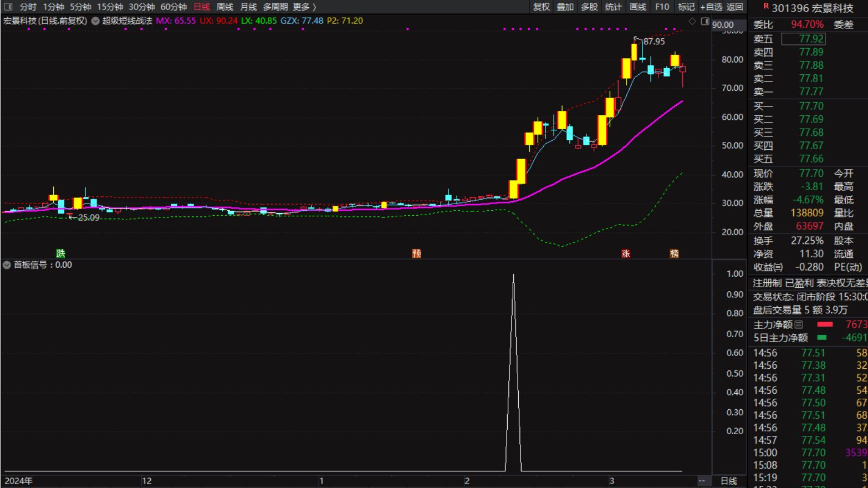Click the 榜 event marker icon
Viewport: 868px width, 488px height.
pos(674,253)
